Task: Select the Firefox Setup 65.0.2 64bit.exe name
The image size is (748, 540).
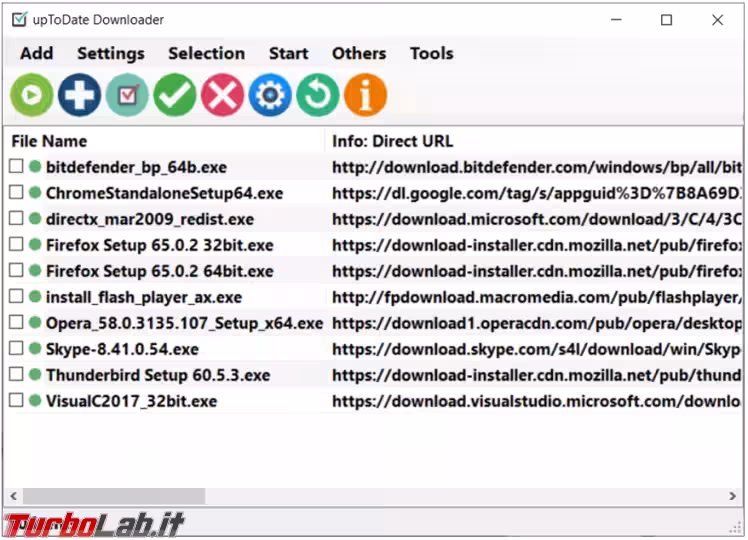Action: [160, 271]
